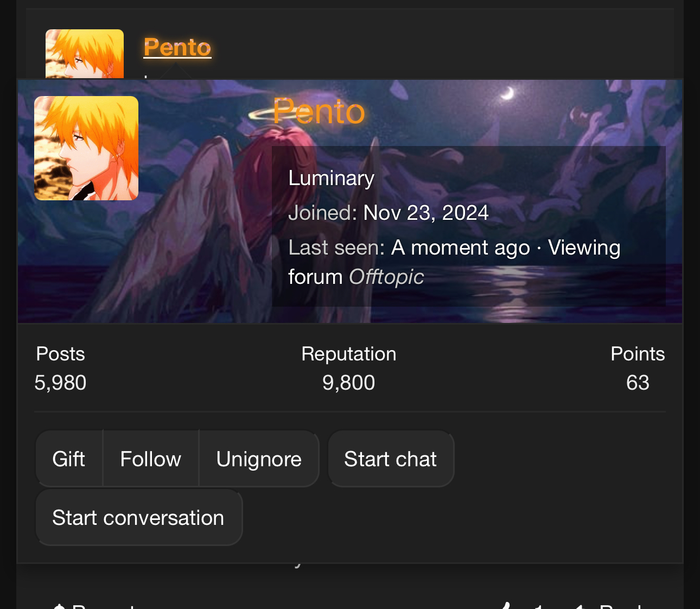
Task: Click Start conversation
Action: (138, 517)
